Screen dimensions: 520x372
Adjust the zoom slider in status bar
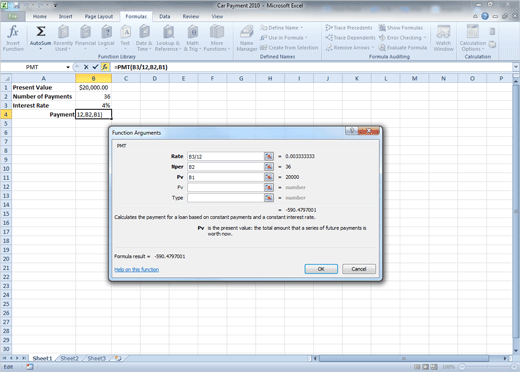coord(487,367)
